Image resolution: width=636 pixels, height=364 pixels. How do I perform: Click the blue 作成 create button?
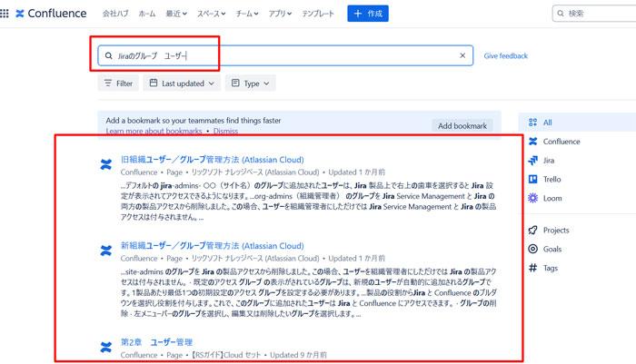point(368,14)
